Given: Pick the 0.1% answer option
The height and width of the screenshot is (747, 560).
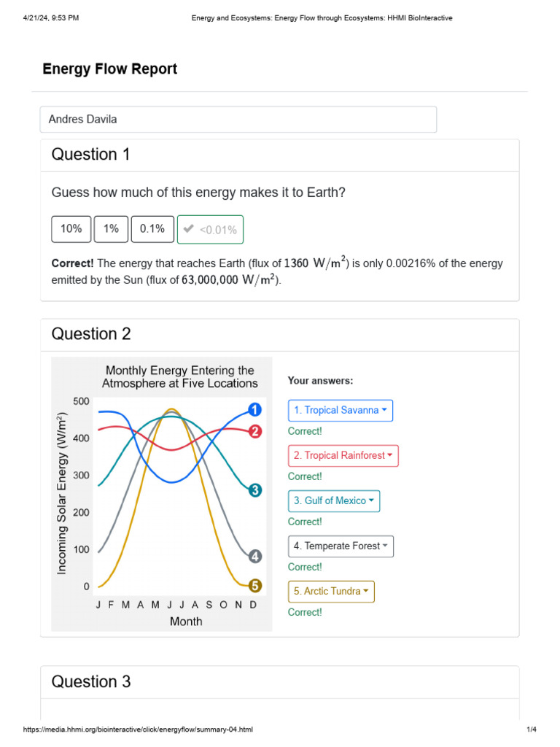Looking at the screenshot, I should coord(152,229).
